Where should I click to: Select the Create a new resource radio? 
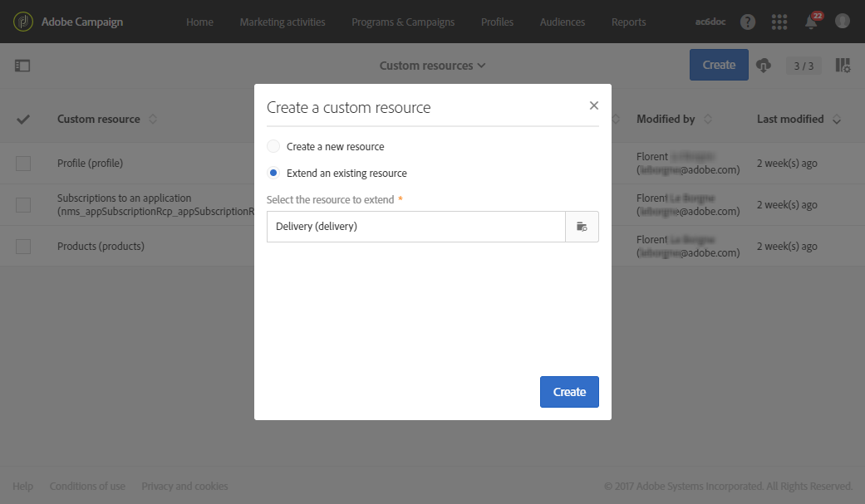click(273, 147)
